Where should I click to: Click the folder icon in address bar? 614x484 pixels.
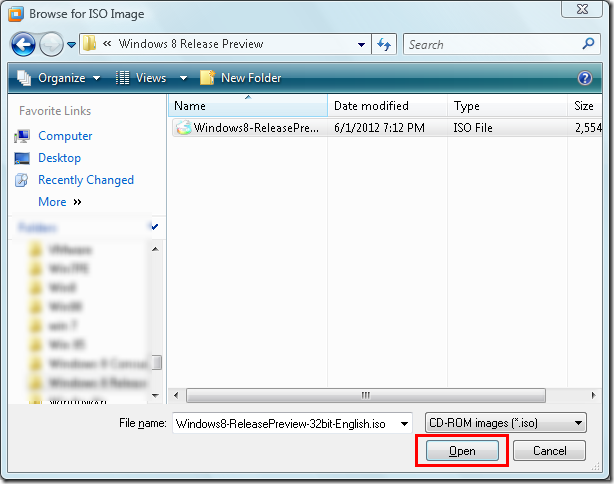[90, 43]
